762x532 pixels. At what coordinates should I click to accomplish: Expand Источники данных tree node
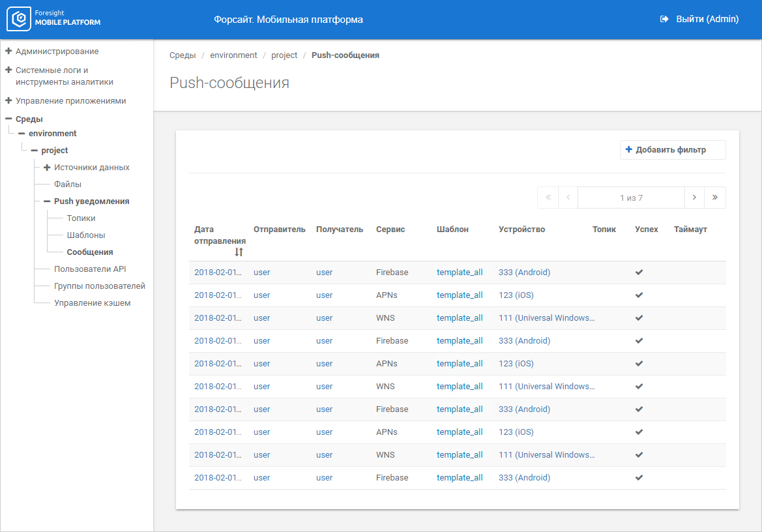click(47, 168)
